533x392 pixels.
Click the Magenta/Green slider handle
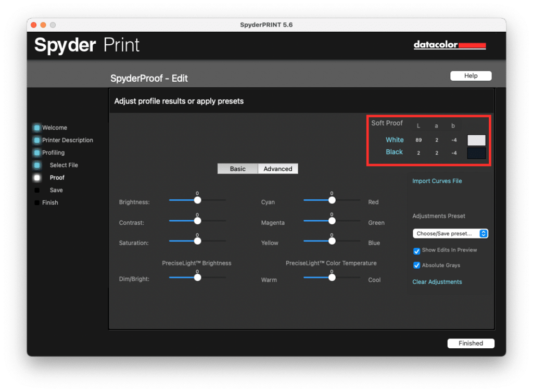(332, 221)
